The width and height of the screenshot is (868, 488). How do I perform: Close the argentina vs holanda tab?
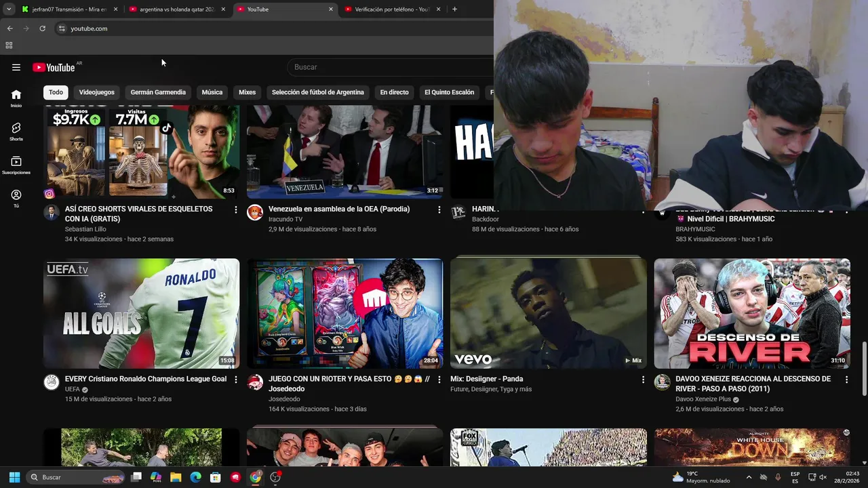tap(223, 9)
